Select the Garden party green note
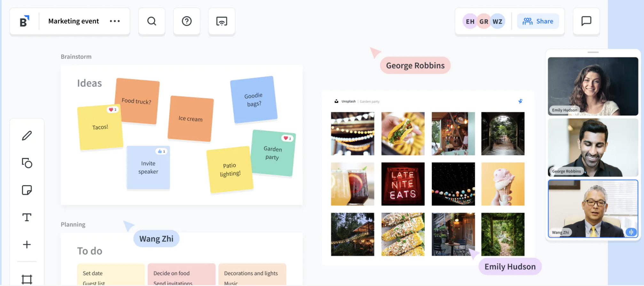This screenshot has height=286, width=644. (x=273, y=153)
